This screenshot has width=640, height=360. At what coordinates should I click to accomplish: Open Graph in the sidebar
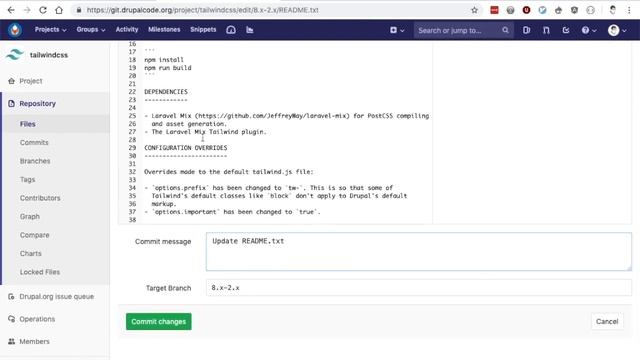point(30,217)
